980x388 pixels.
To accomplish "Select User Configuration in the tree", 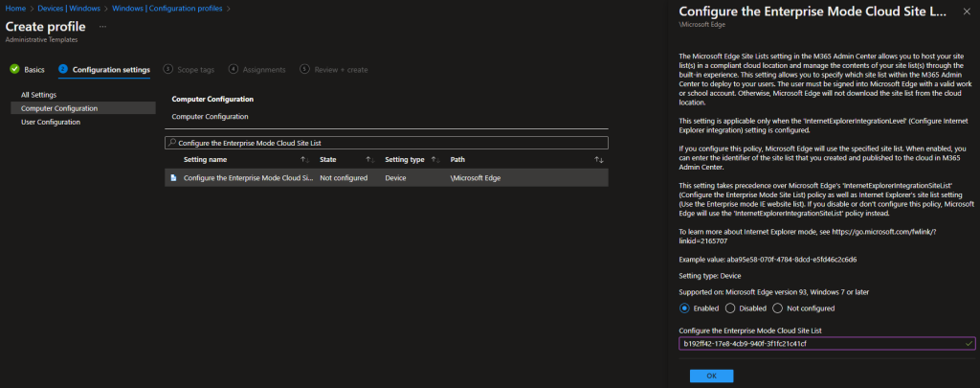I will click(x=51, y=122).
